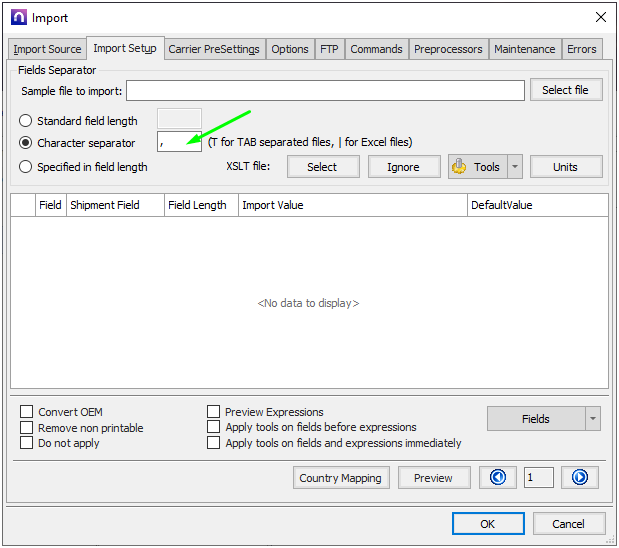Toggle Remove non printable checkbox
The image size is (619, 548).
click(27, 428)
